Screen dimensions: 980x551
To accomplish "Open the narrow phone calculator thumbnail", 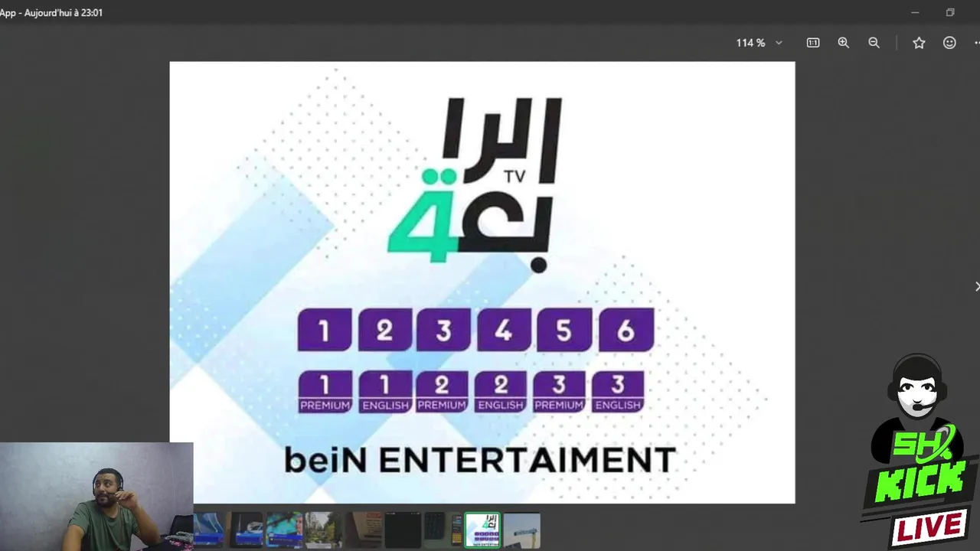I will pos(457,530).
